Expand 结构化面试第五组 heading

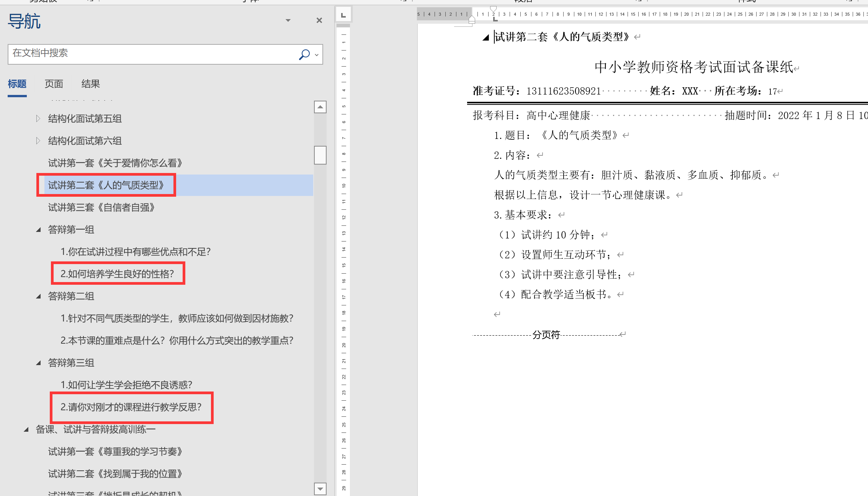pos(38,119)
